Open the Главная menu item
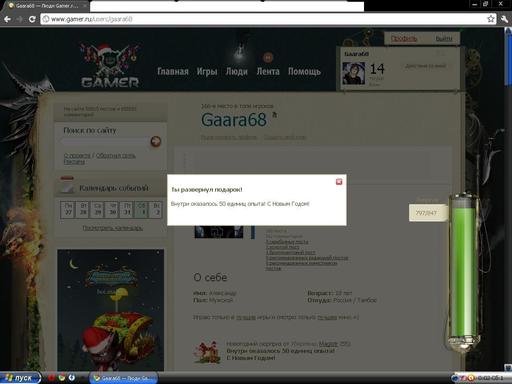 [x=173, y=71]
